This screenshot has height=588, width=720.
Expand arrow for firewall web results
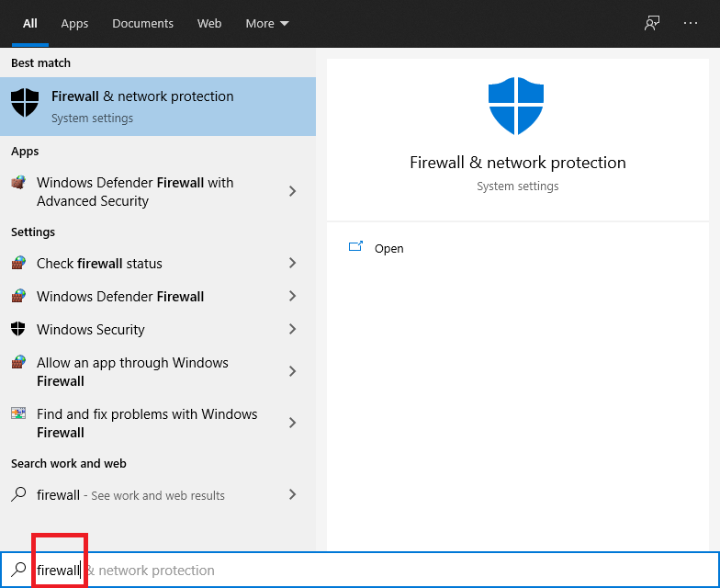pos(292,494)
